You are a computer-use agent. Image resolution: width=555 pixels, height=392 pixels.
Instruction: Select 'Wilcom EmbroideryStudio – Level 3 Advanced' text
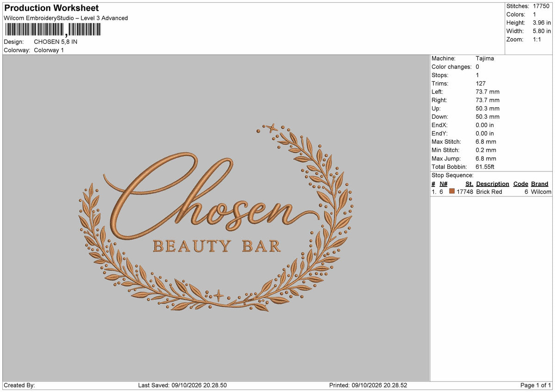[x=66, y=18]
